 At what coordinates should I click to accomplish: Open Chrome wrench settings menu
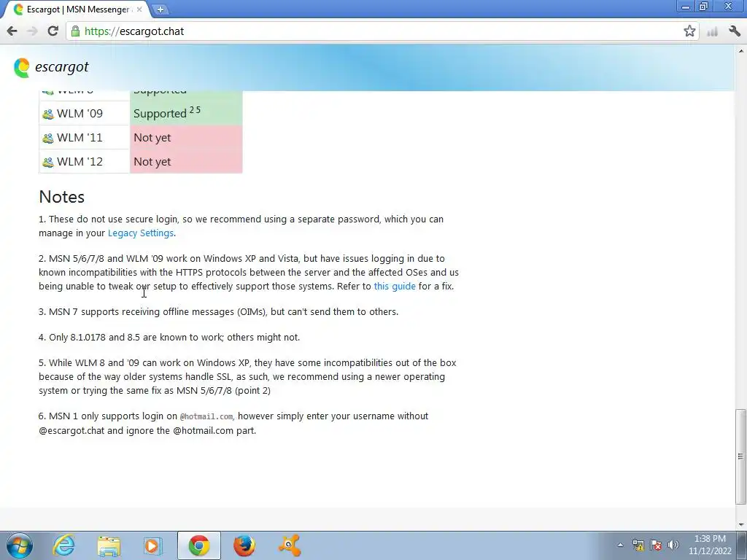click(x=735, y=31)
